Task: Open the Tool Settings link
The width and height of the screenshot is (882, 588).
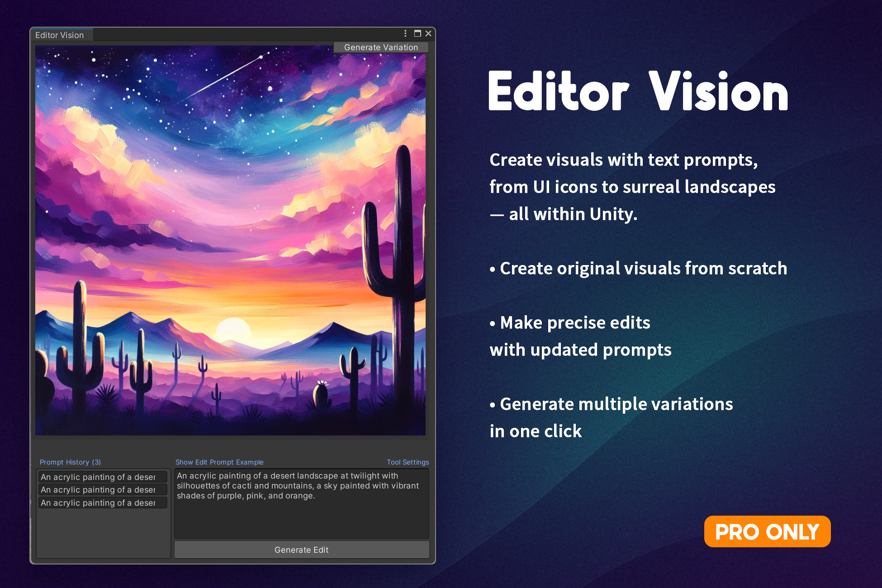Action: (408, 462)
